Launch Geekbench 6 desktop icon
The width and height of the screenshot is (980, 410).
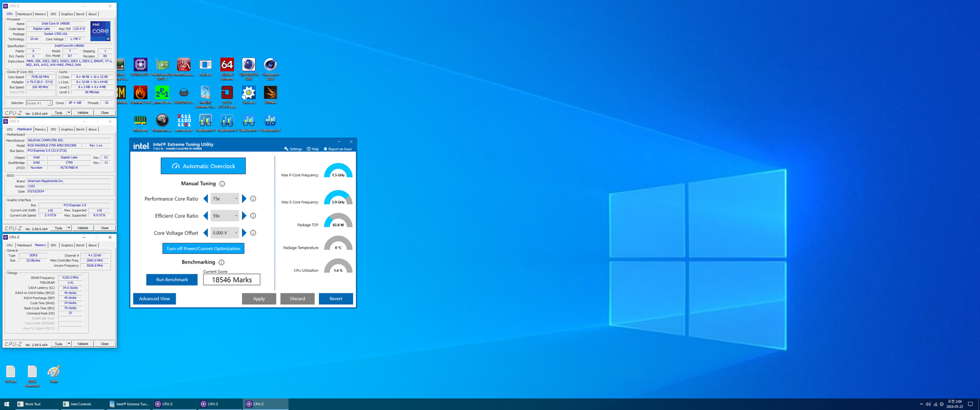271,123
